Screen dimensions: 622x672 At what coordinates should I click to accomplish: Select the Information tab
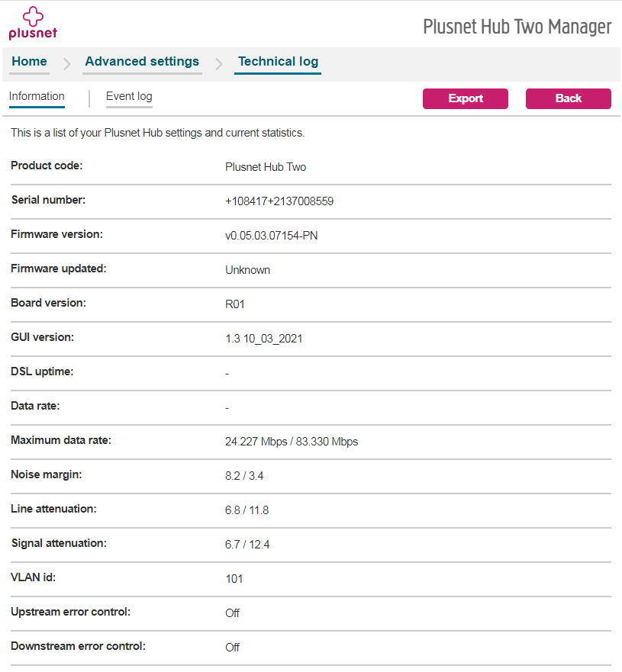(x=37, y=96)
